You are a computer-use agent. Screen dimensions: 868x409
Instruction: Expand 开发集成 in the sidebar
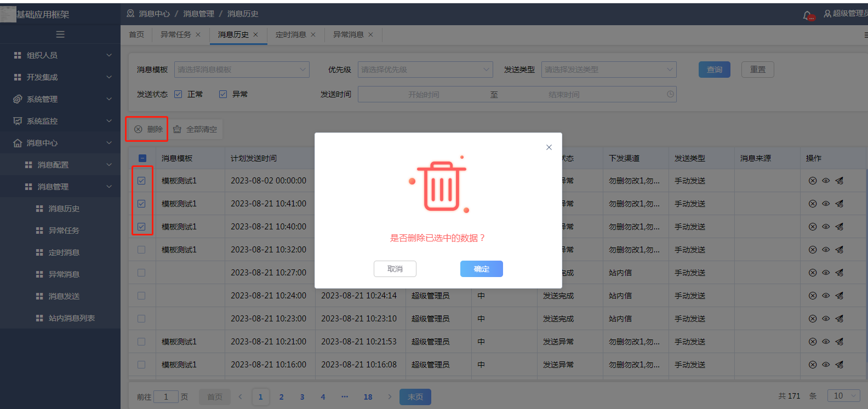pyautogui.click(x=60, y=77)
